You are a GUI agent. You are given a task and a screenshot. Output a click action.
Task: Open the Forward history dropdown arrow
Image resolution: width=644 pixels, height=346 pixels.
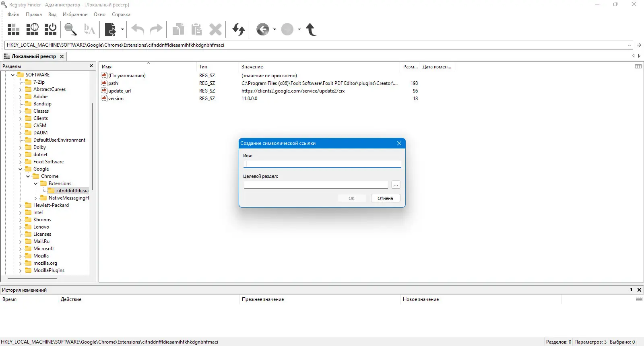click(299, 29)
